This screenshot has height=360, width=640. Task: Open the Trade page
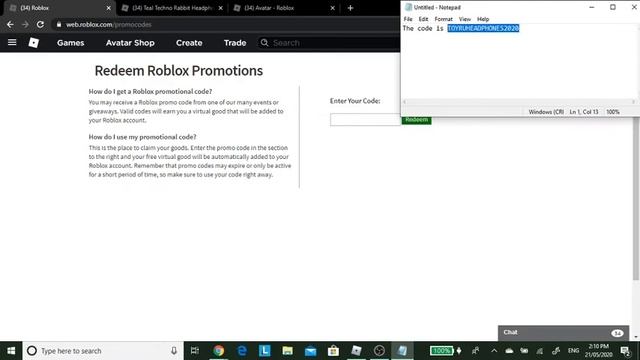(235, 43)
